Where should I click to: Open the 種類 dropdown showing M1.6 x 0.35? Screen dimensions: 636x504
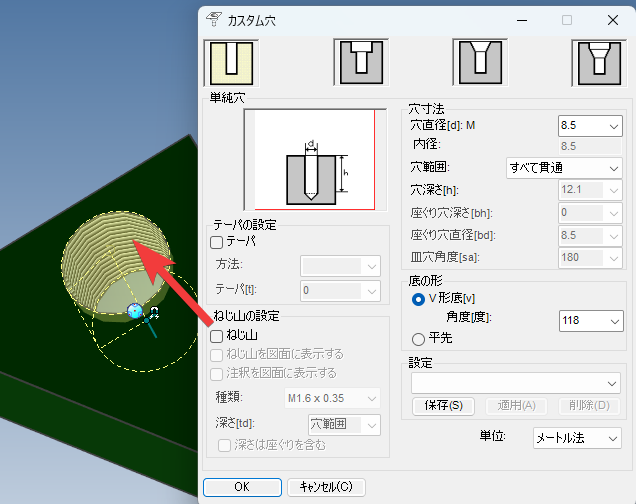332,399
